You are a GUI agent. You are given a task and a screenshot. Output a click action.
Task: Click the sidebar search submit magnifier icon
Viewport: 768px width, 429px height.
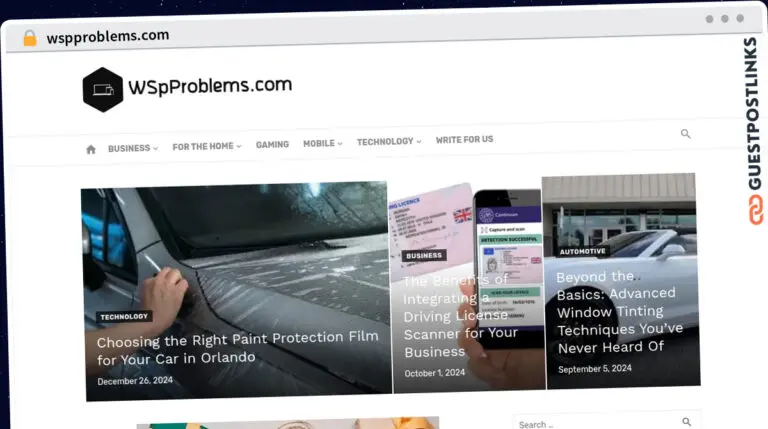687,422
